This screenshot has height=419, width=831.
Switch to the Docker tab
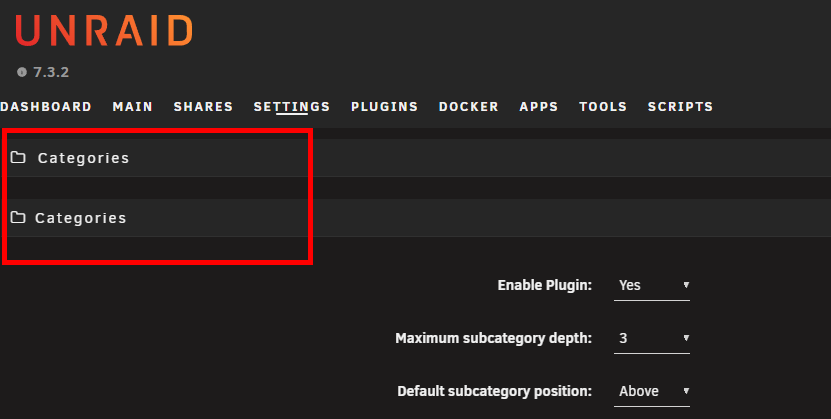point(469,106)
